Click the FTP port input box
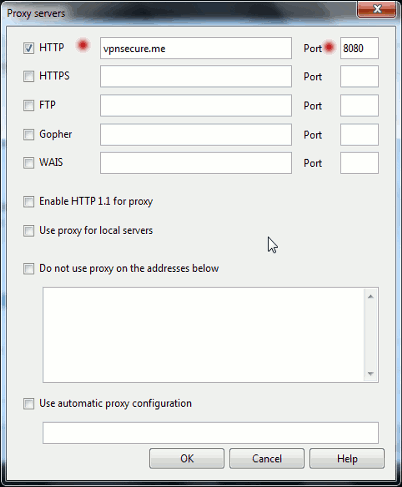The height and width of the screenshot is (487, 402). [359, 106]
